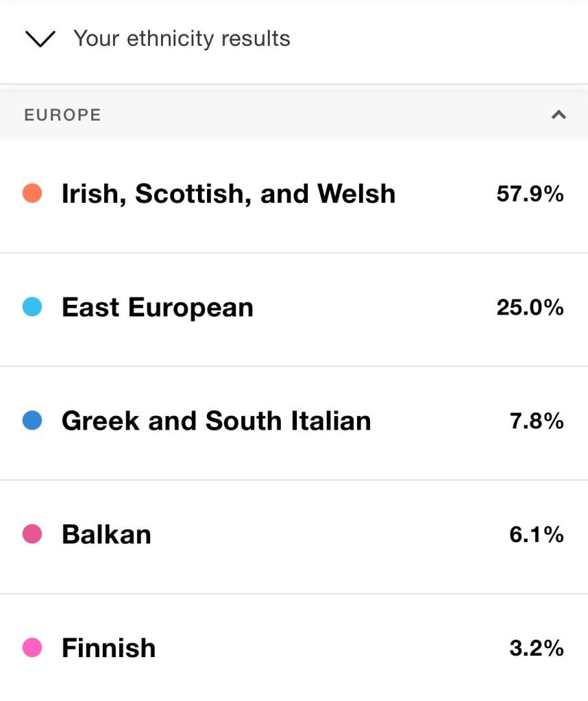Open the Balkan ethnicity entry
This screenshot has width=588, height=701.
coord(106,534)
